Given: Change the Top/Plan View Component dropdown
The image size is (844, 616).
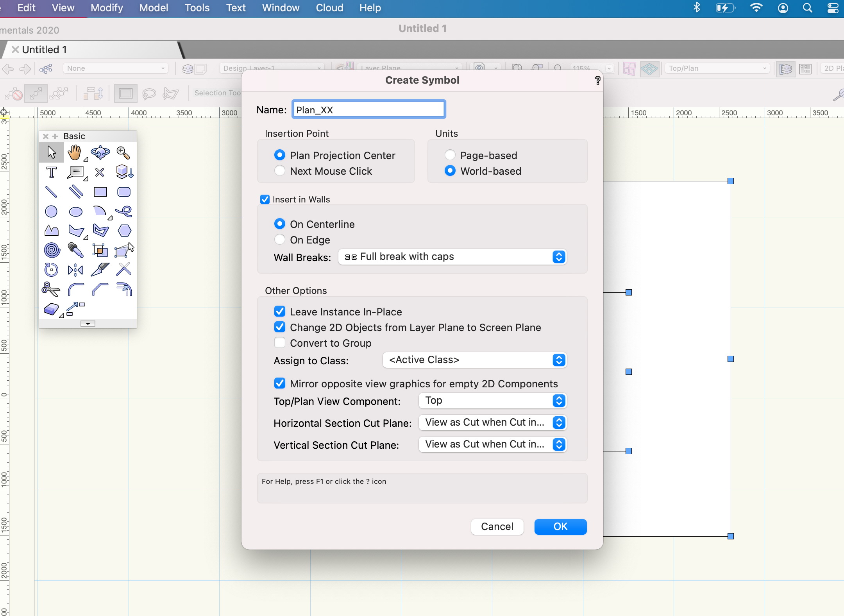Looking at the screenshot, I should [x=492, y=401].
